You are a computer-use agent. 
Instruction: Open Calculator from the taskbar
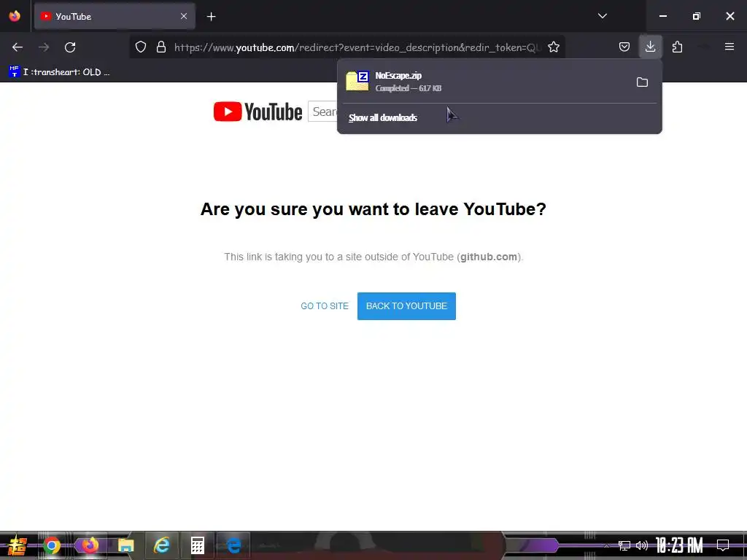[197, 545]
